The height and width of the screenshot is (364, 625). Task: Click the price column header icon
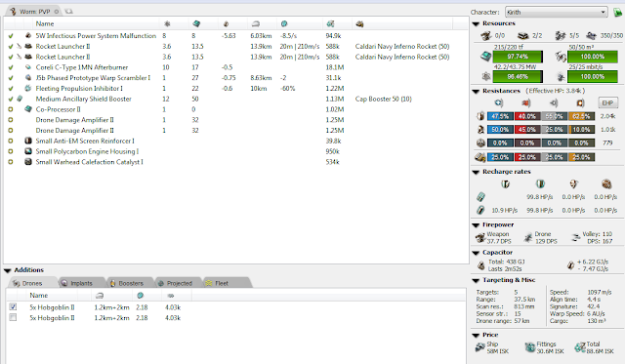330,23
